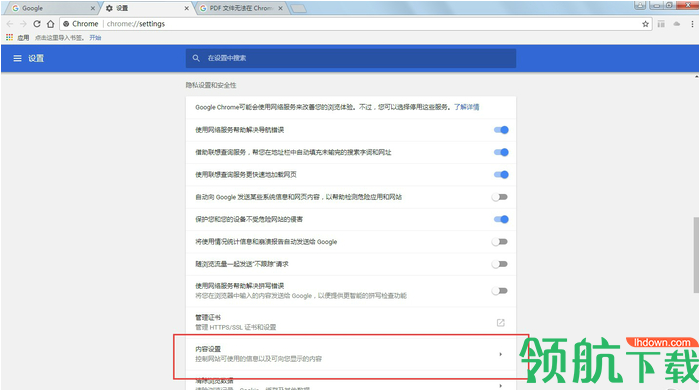Open a new tab button
This screenshot has width=699, height=390.
tap(298, 8)
